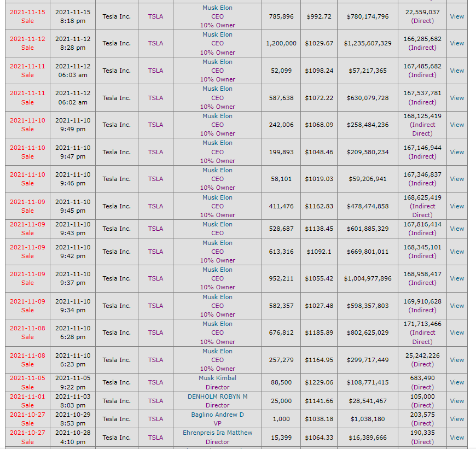This screenshot has width=476, height=449.
Task: Select the 2021-11-12 Sale date cell
Action: click(x=27, y=43)
